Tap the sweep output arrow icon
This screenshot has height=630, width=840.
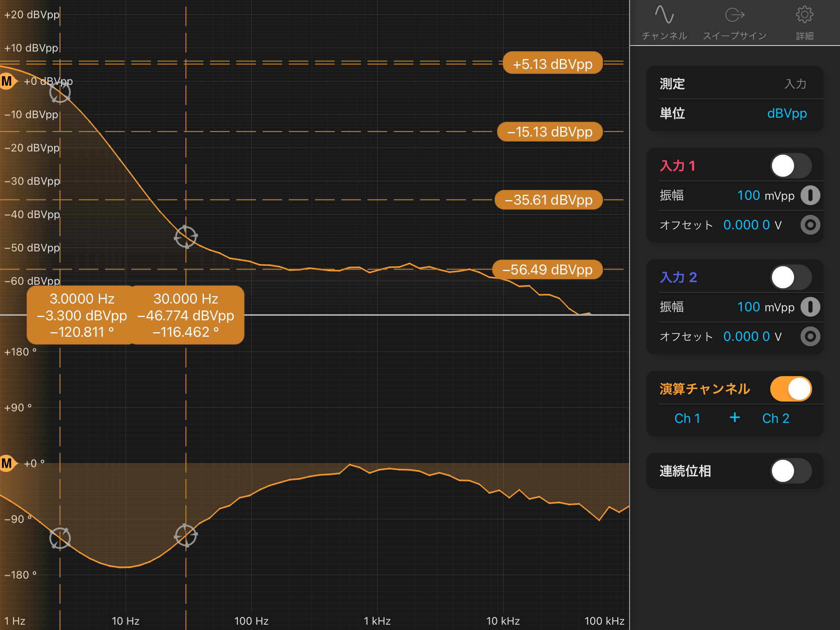(735, 15)
